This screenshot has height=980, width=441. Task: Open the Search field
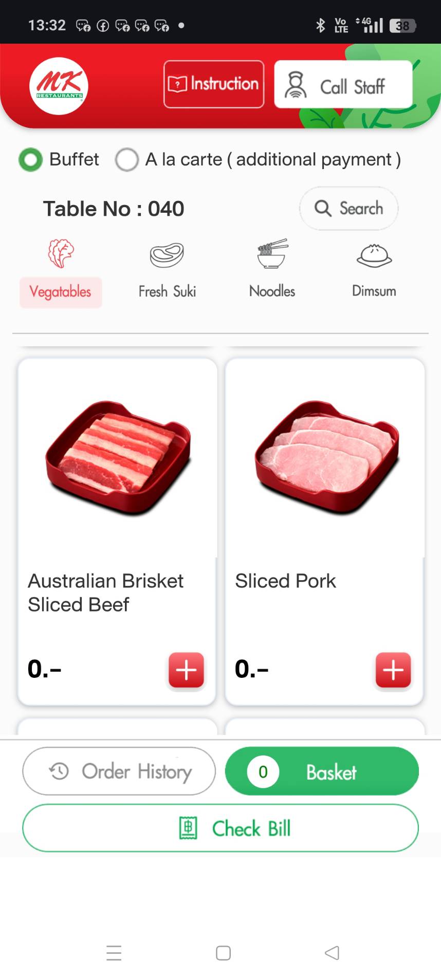(348, 208)
